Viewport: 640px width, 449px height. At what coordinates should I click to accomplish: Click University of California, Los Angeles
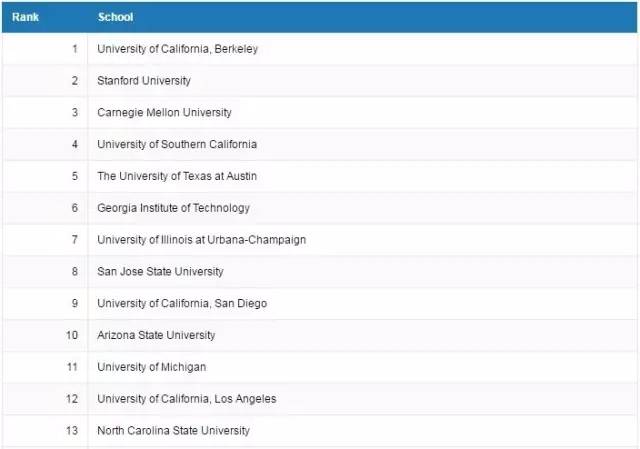click(x=187, y=399)
